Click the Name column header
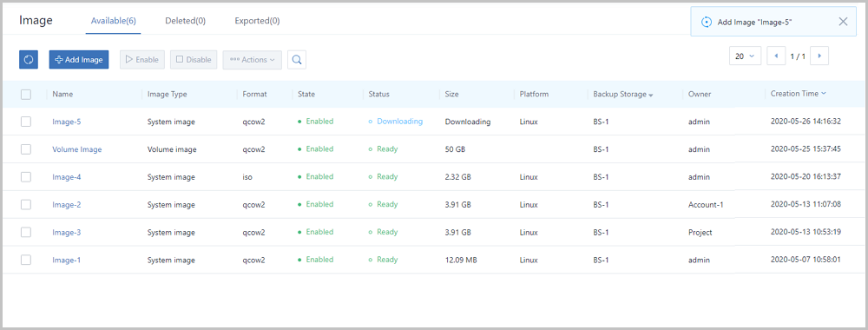 pyautogui.click(x=62, y=94)
